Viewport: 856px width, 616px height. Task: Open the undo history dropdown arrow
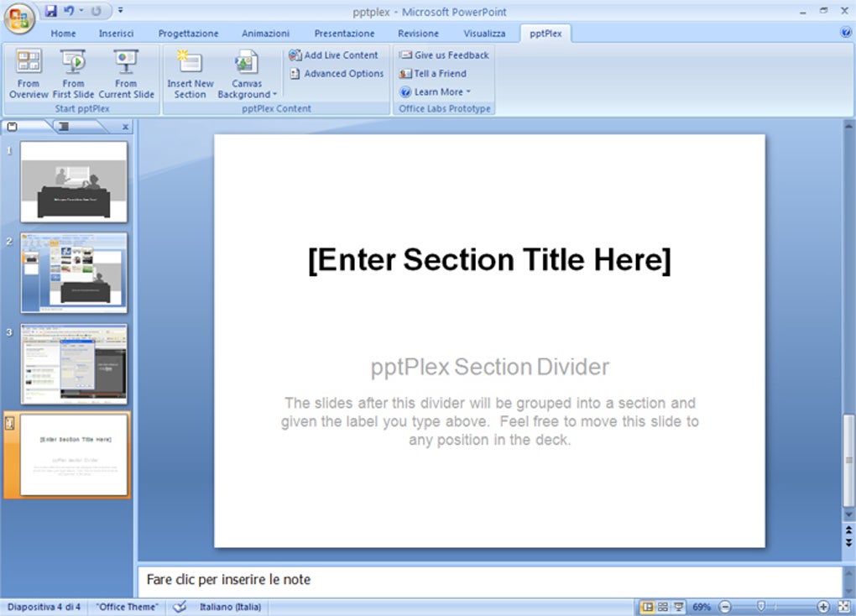pos(81,11)
